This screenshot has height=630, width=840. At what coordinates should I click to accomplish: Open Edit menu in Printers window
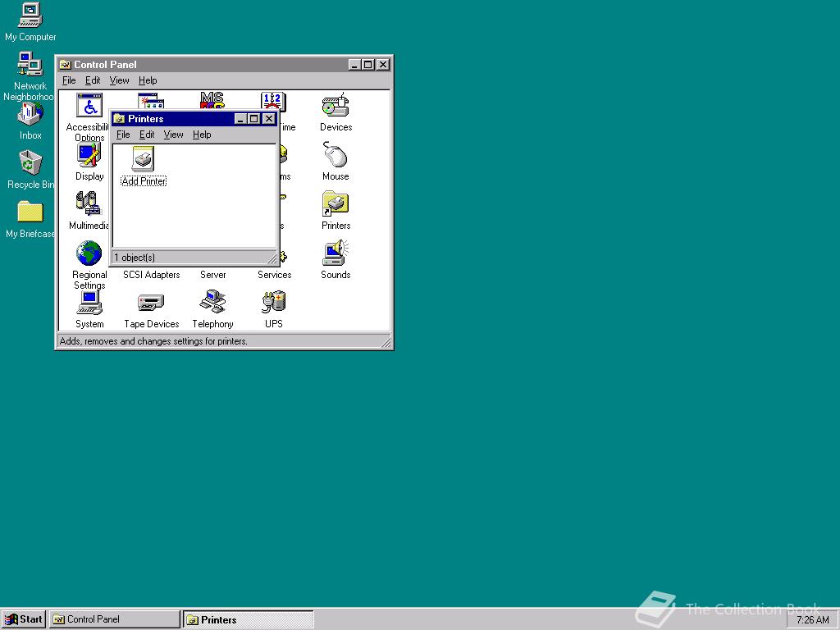pyautogui.click(x=147, y=135)
